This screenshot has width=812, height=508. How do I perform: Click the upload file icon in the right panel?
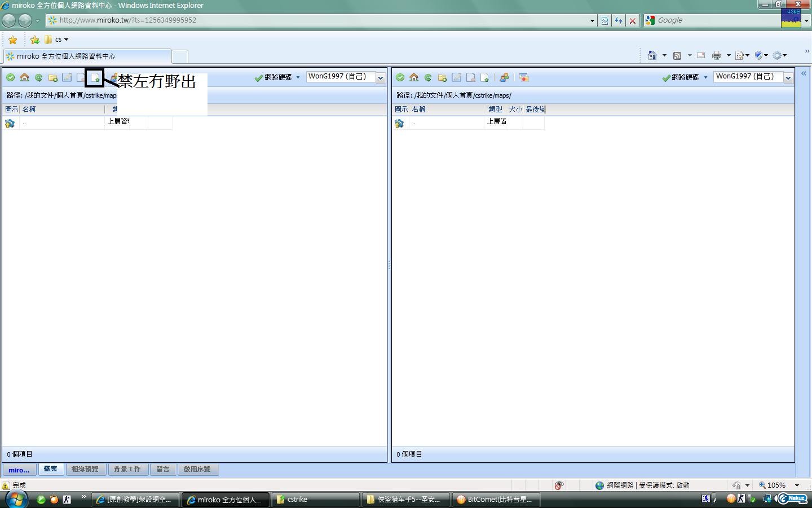pyautogui.click(x=484, y=78)
